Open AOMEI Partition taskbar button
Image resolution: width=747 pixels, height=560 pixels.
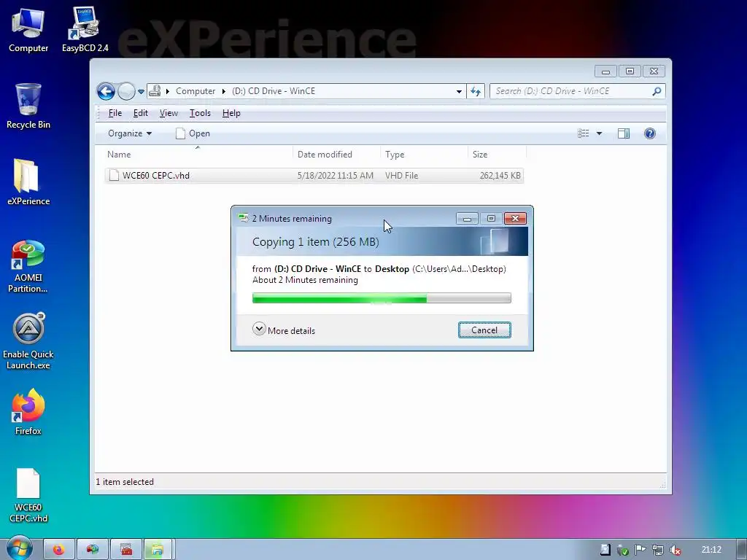point(93,549)
